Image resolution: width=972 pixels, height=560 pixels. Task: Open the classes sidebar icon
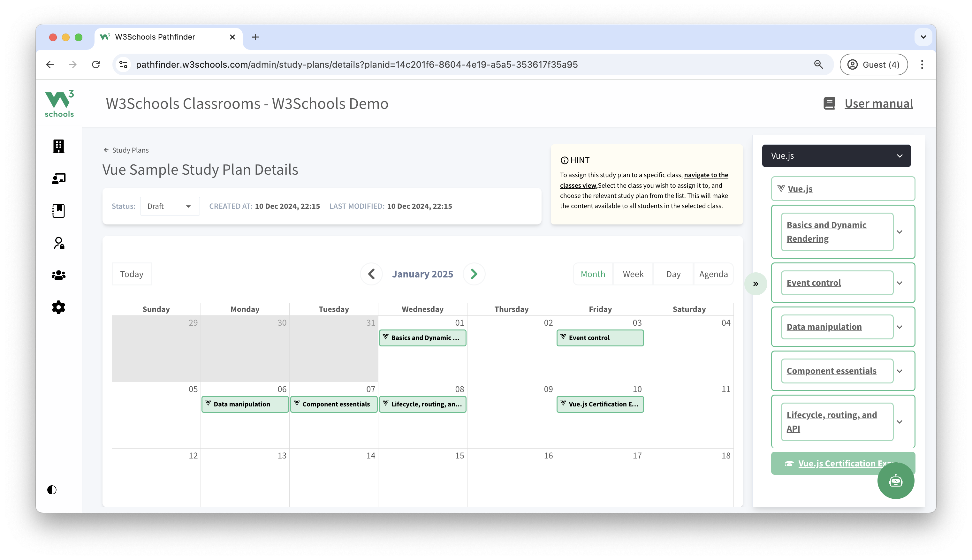(x=58, y=178)
